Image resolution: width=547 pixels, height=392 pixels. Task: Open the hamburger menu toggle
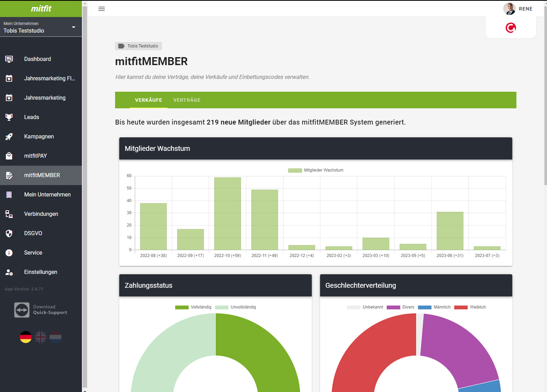coord(102,9)
